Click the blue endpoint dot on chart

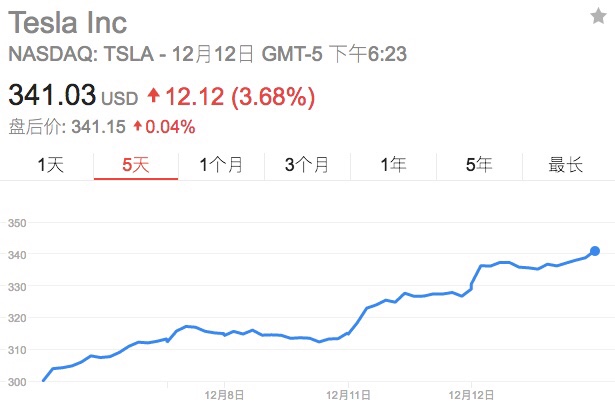coord(595,251)
